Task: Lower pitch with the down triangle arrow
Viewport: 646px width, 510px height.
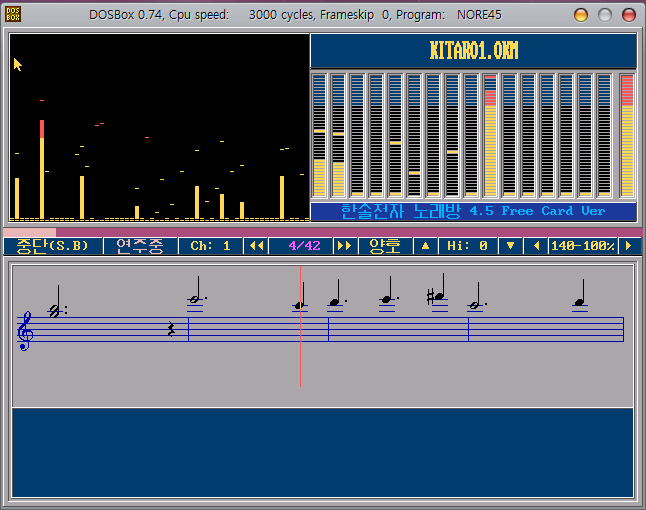Action: [510, 246]
